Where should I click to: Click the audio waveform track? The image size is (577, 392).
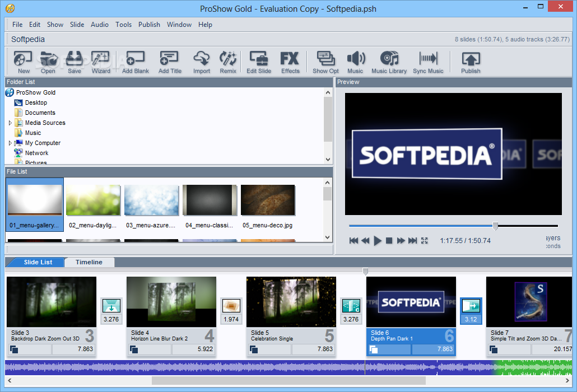[x=288, y=367]
